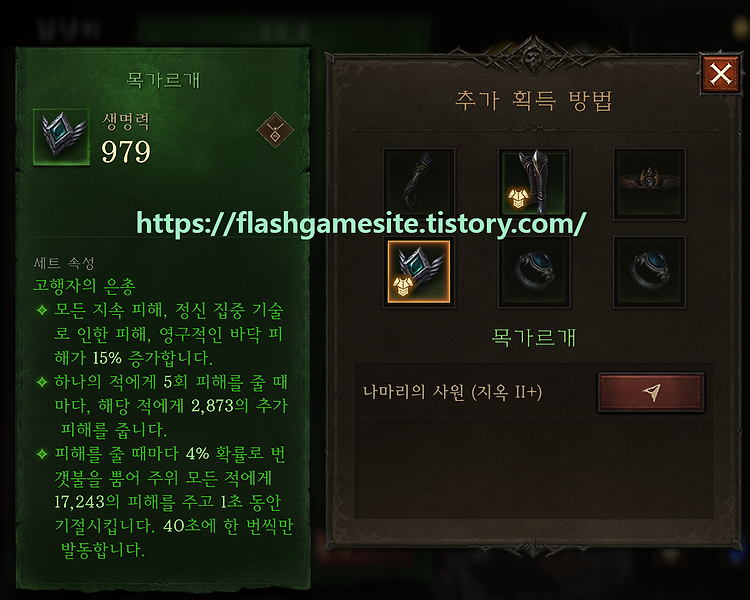Screen dimensions: 750x600
Task: Select the highlighted necklace set item slot
Action: [419, 272]
